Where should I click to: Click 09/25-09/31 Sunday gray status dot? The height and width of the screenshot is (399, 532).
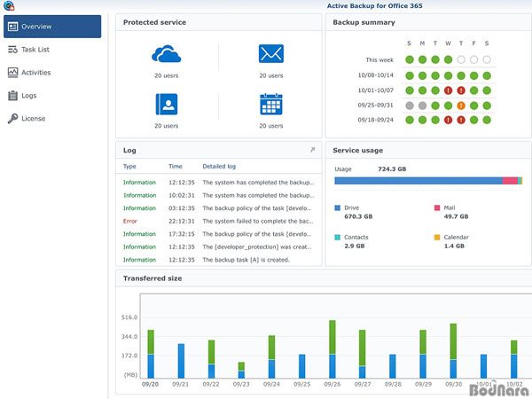pyautogui.click(x=410, y=106)
